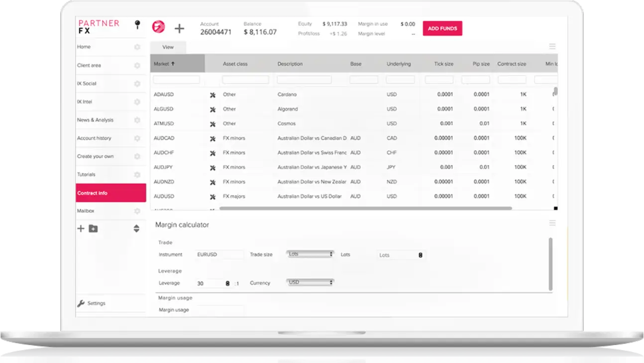
Task: Click the tool icon in the ADAUSD row
Action: coord(213,95)
